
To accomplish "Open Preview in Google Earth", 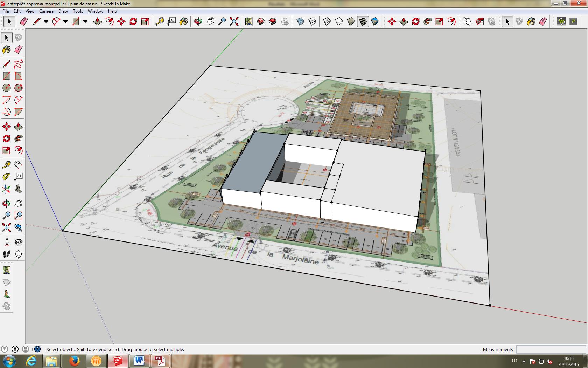I will pos(7,306).
